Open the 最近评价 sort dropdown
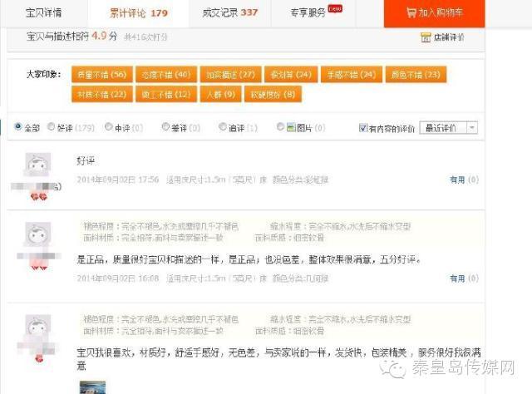The image size is (532, 394). tap(449, 128)
